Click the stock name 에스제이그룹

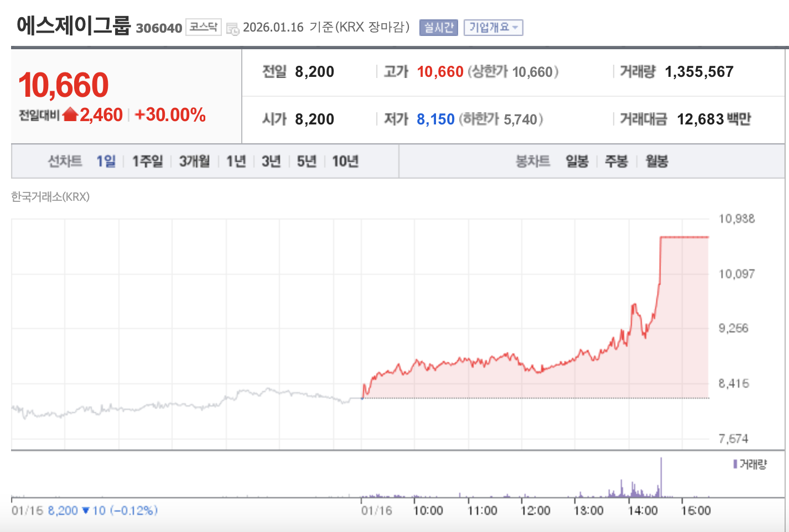[x=74, y=25]
